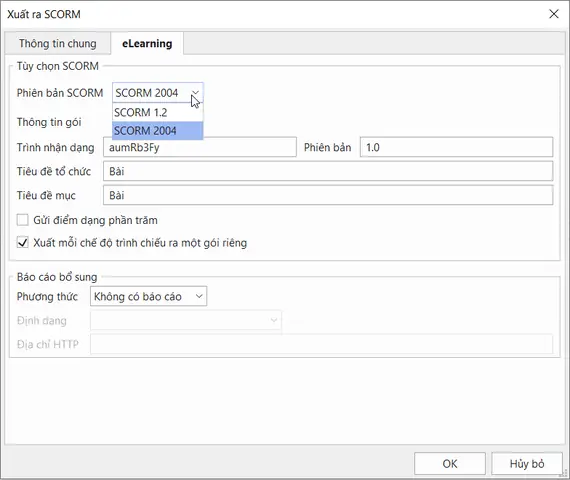Click the Trình nhận dạng input field
Viewport: 570px width, 480px height.
pyautogui.click(x=200, y=147)
